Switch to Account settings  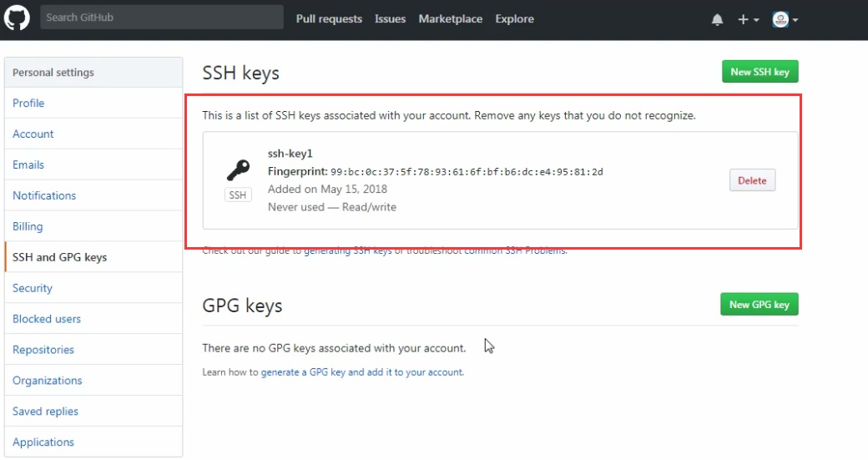click(33, 134)
